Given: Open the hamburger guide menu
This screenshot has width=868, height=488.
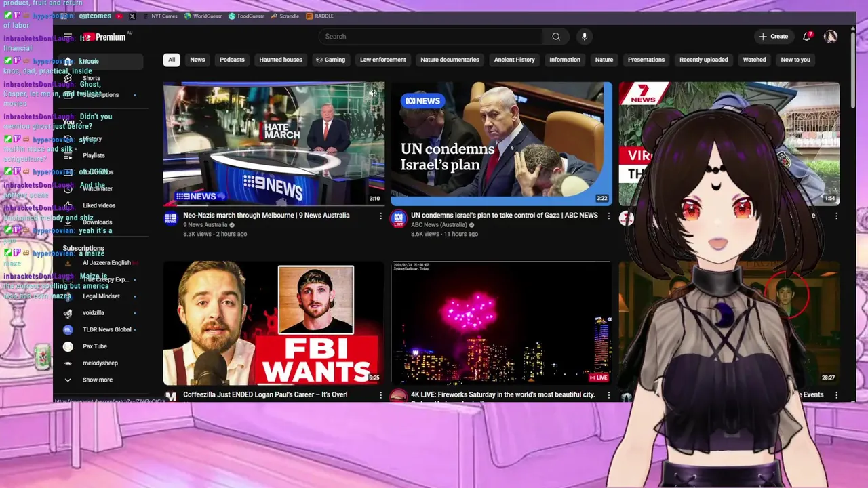Looking at the screenshot, I should pyautogui.click(x=68, y=37).
